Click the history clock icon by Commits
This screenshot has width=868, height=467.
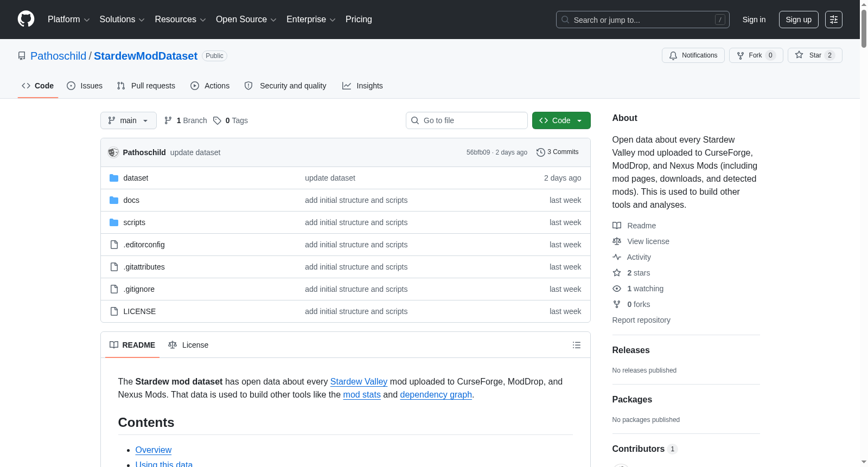tap(540, 152)
